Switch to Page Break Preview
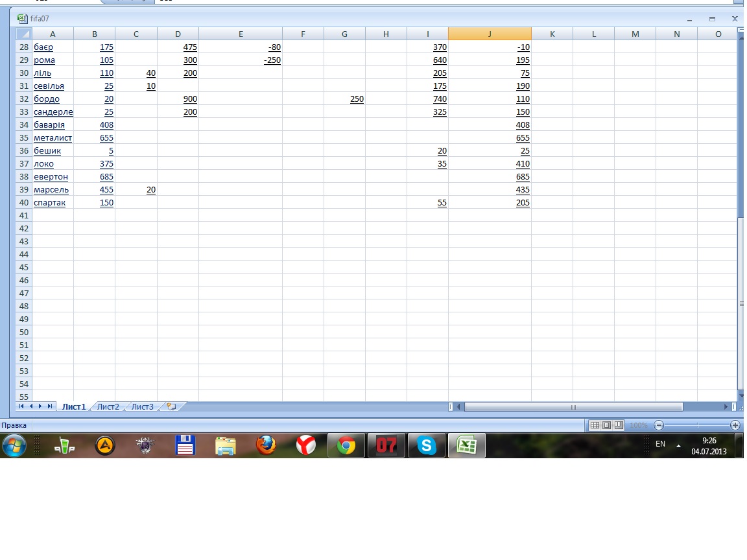 [619, 425]
